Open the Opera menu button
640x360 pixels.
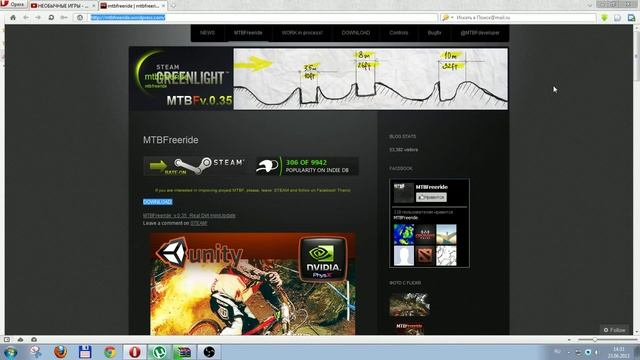tap(13, 4)
